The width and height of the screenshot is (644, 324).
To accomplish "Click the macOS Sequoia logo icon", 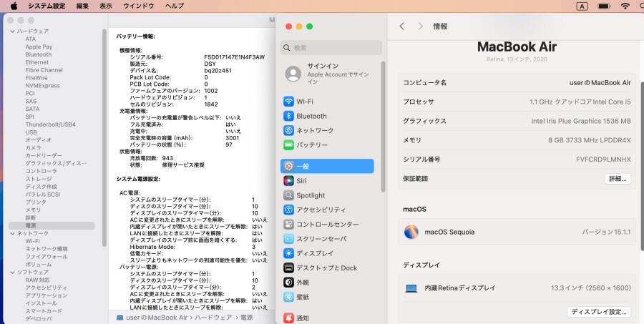I will click(x=411, y=232).
